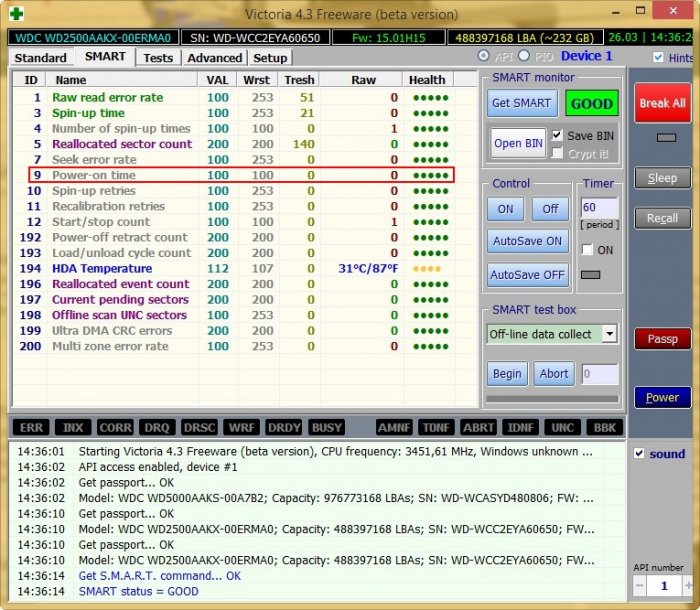Screen dimensions: 700x610
Task: Click the SMART test box number field
Action: point(600,374)
